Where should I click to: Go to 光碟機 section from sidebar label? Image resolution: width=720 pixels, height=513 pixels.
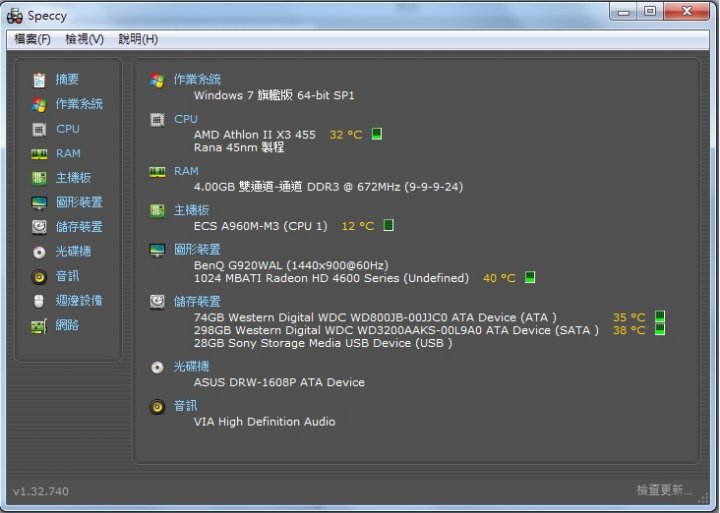tap(73, 251)
